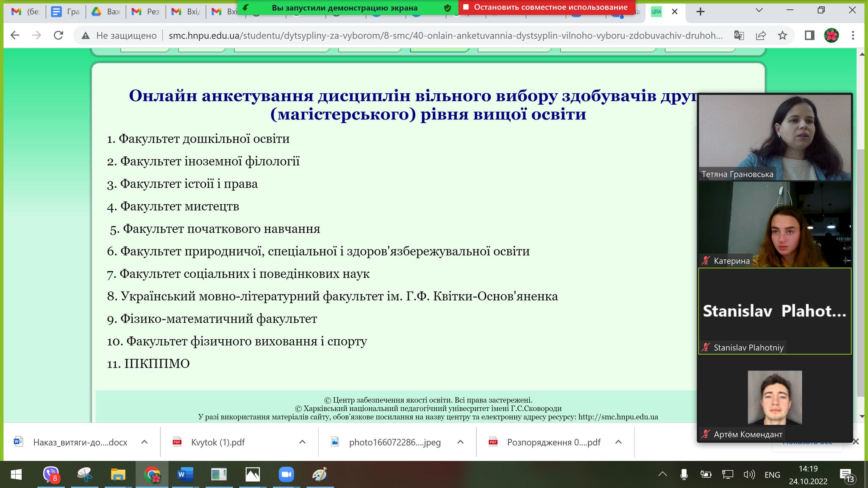This screenshot has width=868, height=488.
Task: Open Фізико-математичний факультет link
Action: click(x=219, y=319)
